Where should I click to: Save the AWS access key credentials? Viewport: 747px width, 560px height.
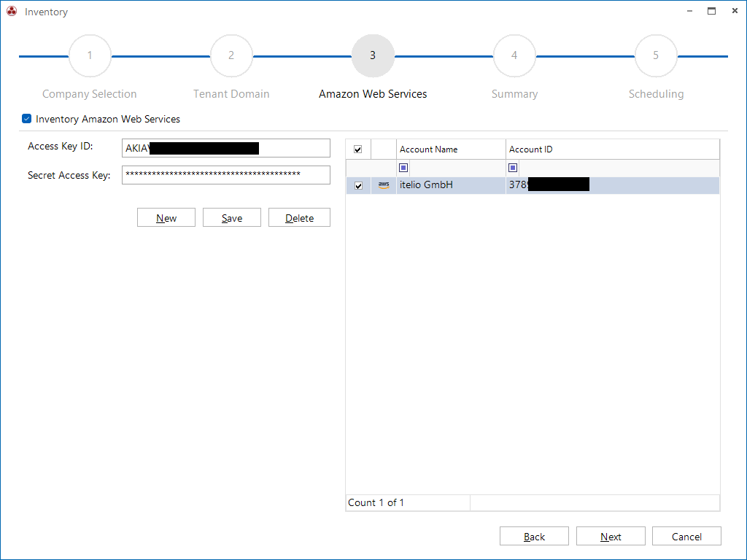coord(232,217)
